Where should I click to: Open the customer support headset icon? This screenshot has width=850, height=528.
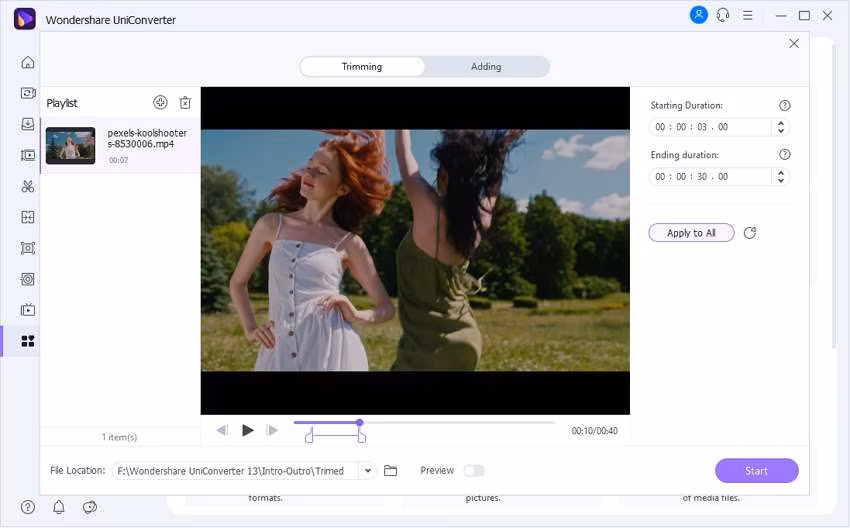coord(723,15)
